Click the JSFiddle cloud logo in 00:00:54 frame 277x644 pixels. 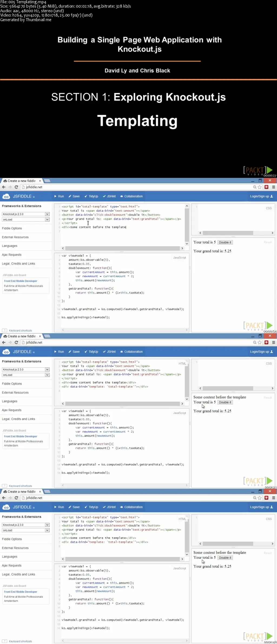tap(6, 196)
